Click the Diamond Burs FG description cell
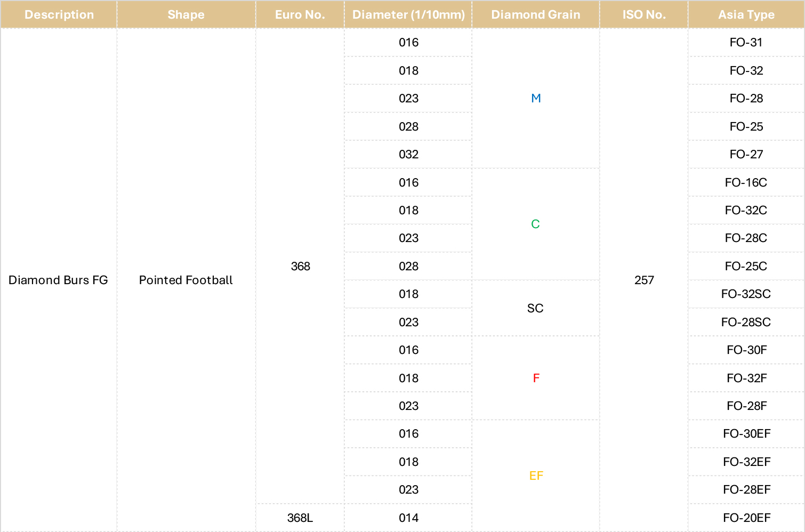 (59, 280)
